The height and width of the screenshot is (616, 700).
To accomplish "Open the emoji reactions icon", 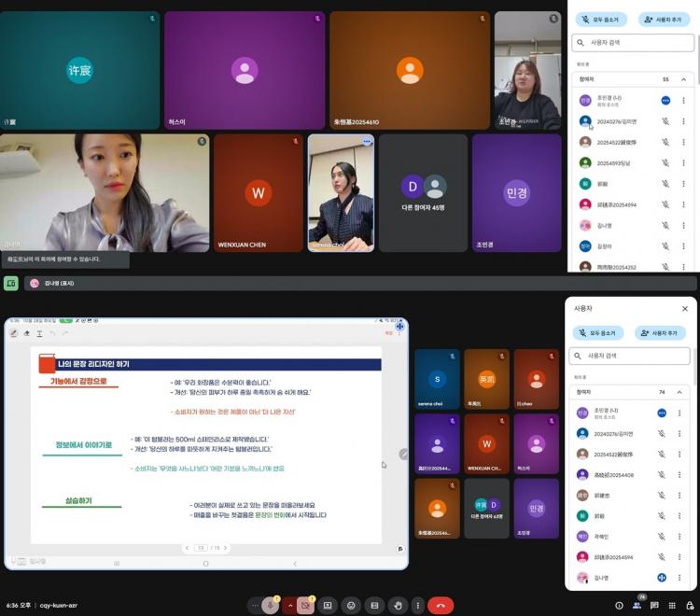I will click(351, 605).
